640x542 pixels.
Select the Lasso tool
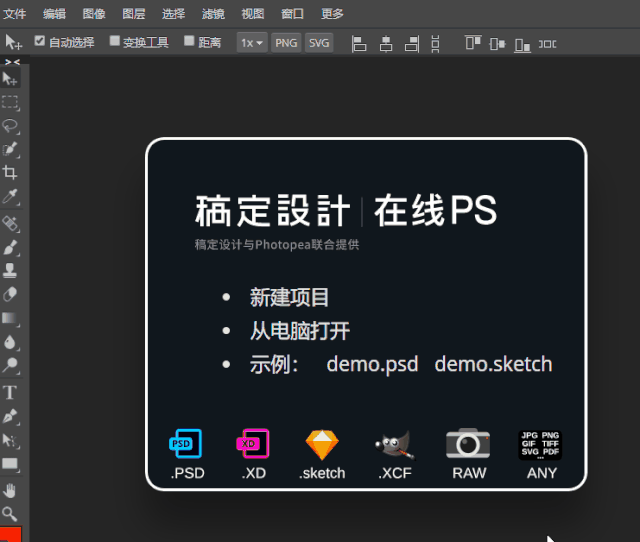[x=11, y=126]
